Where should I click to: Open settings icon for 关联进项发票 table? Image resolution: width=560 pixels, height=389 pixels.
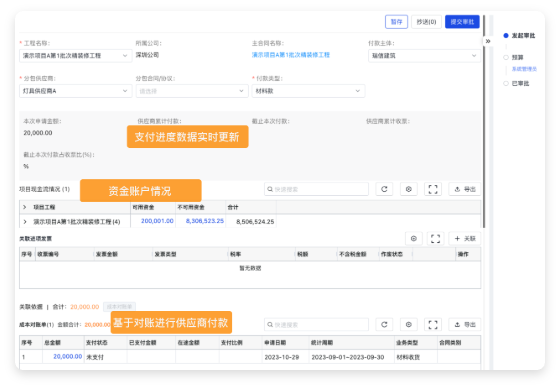[x=414, y=238]
